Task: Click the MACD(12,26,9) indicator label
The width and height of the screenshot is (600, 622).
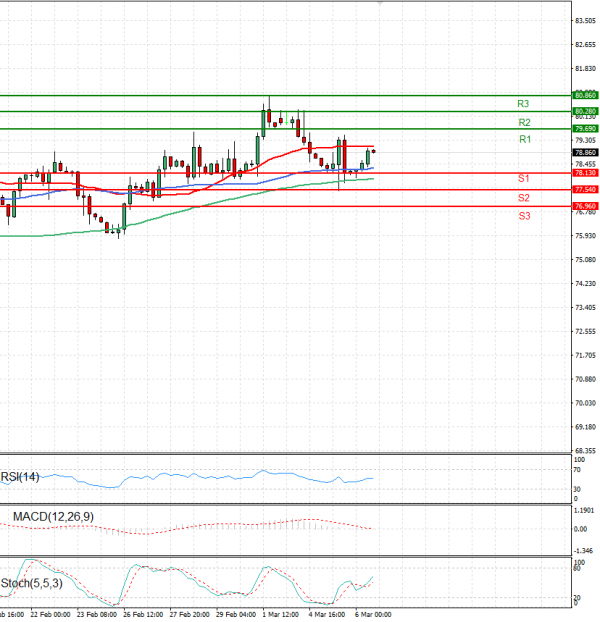Action: 53,516
